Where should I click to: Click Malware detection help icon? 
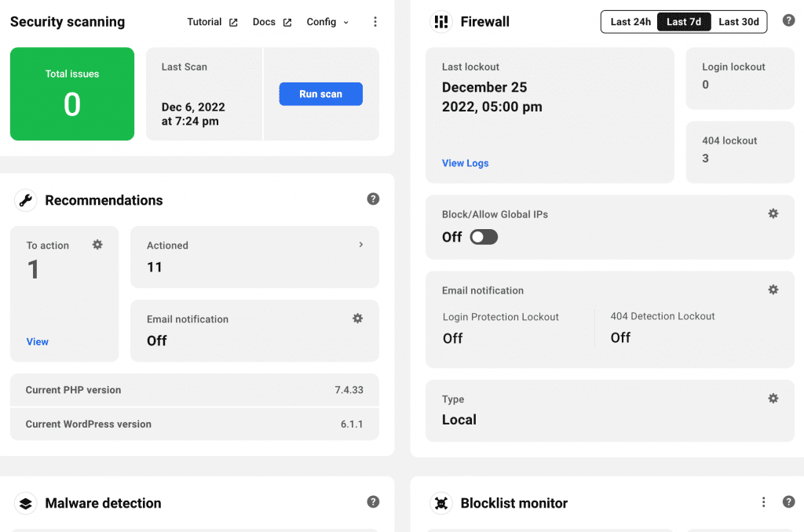coord(373,501)
